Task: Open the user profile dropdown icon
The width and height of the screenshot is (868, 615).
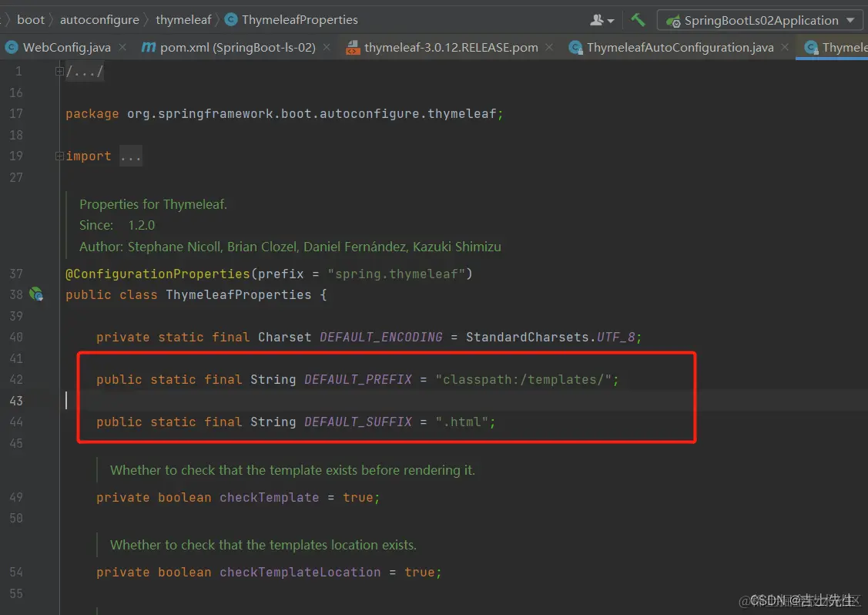Action: tap(602, 21)
